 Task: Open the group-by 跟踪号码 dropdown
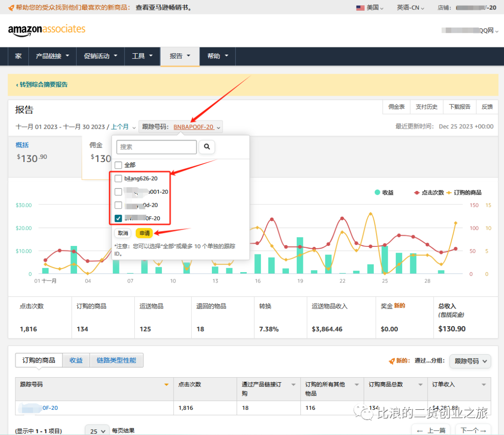point(470,361)
